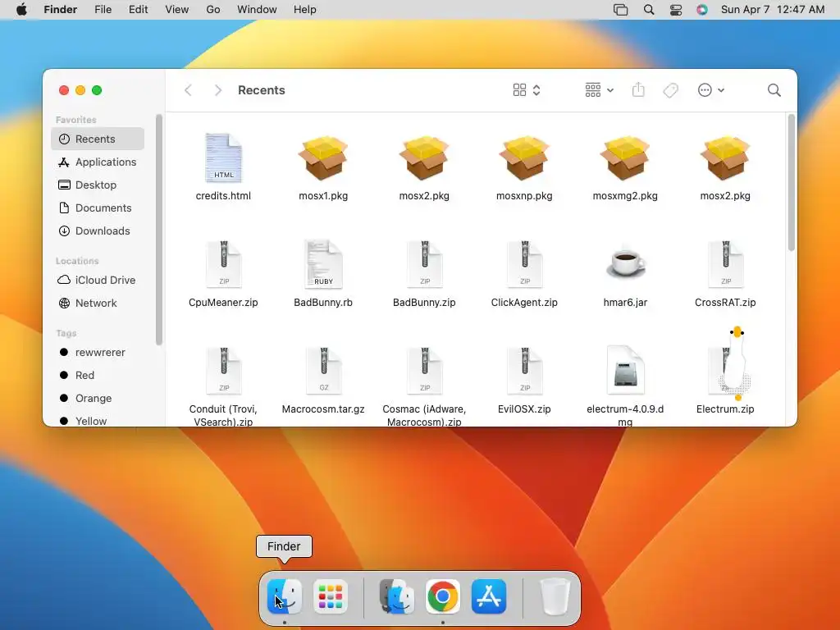The image size is (840, 630).
Task: Open the Edit menu
Action: point(138,10)
